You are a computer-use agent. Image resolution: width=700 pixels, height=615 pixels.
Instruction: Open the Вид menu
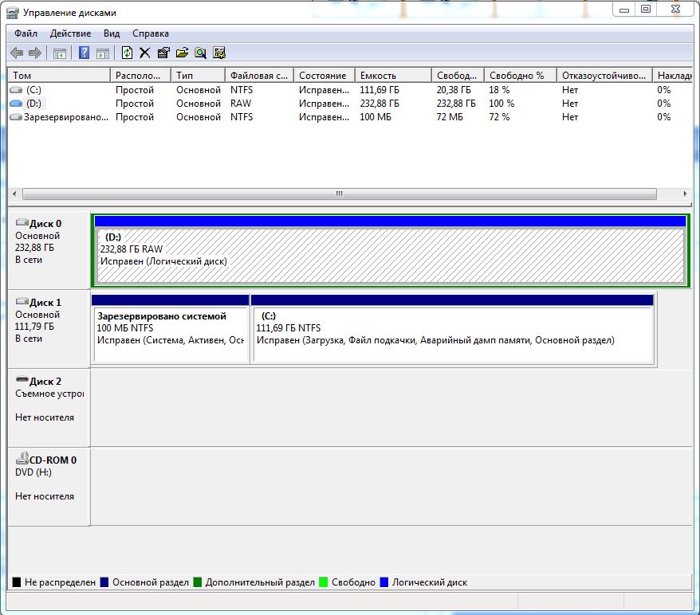pos(112,33)
